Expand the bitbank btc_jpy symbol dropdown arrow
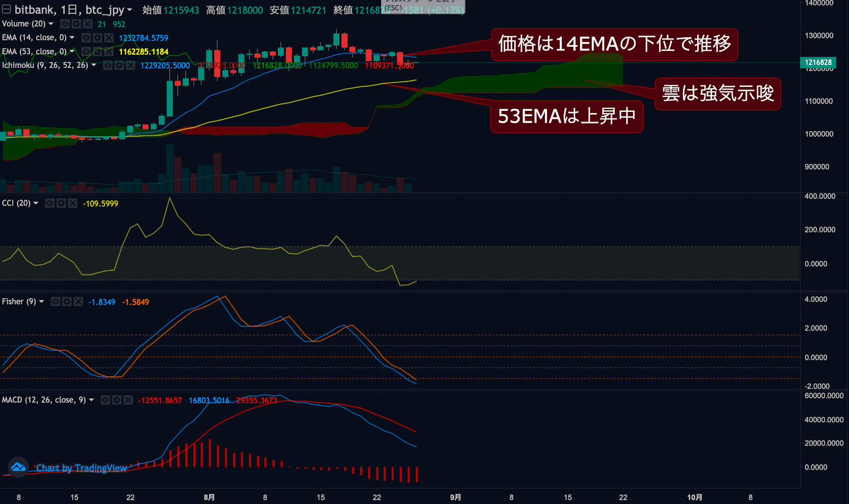Image resolution: width=849 pixels, height=504 pixels. pyautogui.click(x=129, y=10)
